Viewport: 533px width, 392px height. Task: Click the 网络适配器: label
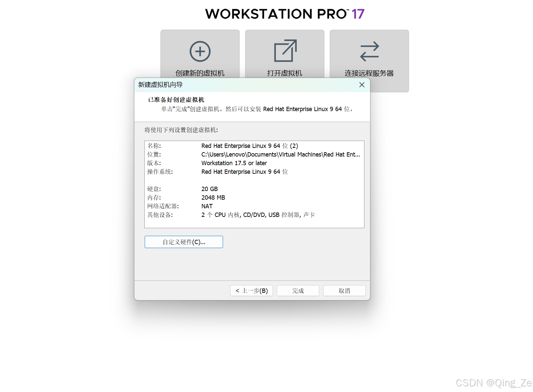click(x=163, y=206)
